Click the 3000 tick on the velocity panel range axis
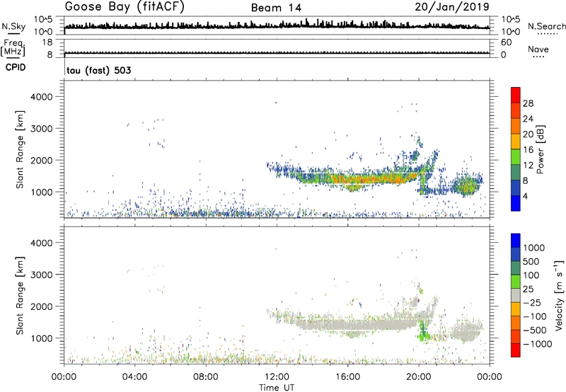The width and height of the screenshot is (566, 392). 42,275
